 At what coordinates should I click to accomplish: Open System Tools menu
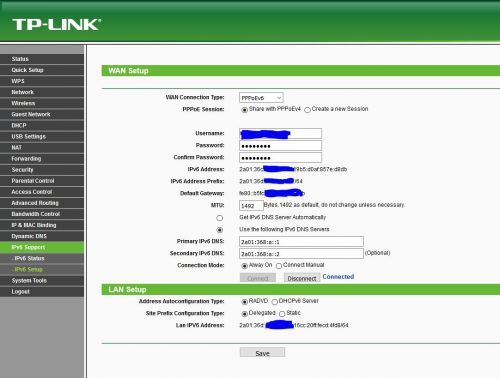(x=42, y=280)
